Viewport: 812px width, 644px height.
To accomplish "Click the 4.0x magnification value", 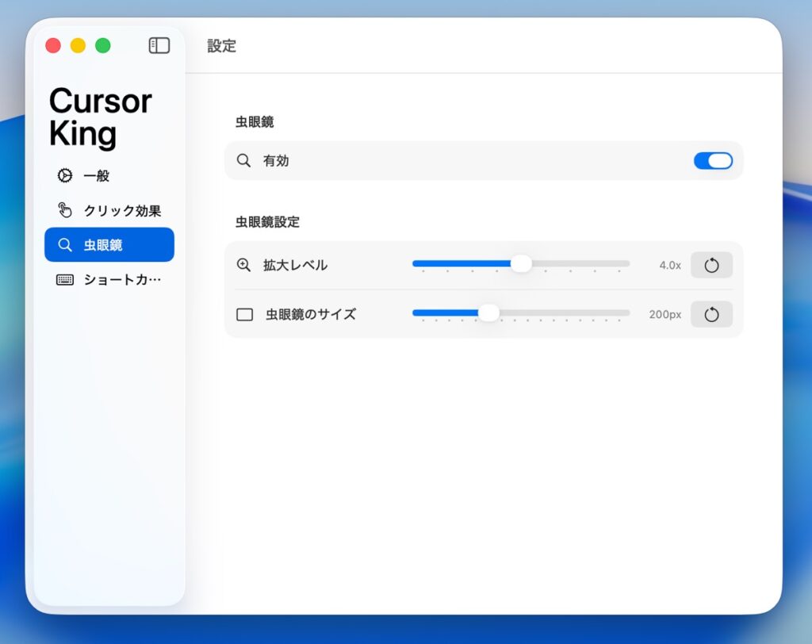I will pos(669,266).
